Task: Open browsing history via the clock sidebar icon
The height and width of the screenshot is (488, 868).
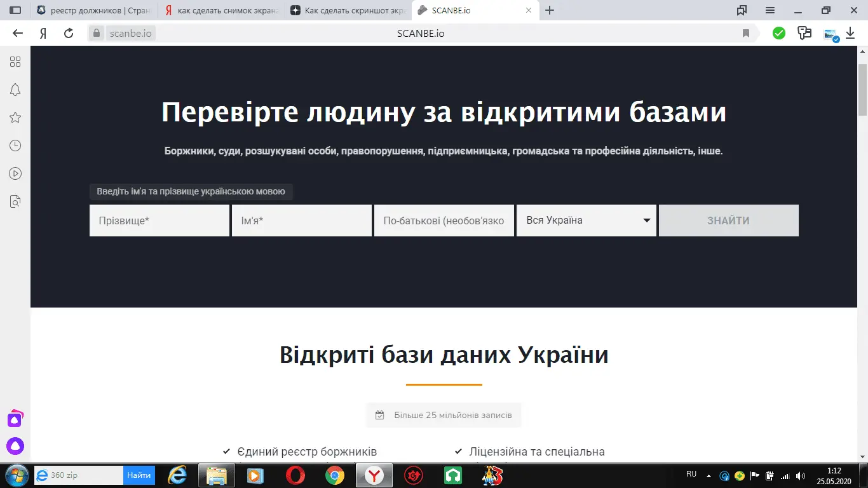Action: tap(15, 145)
